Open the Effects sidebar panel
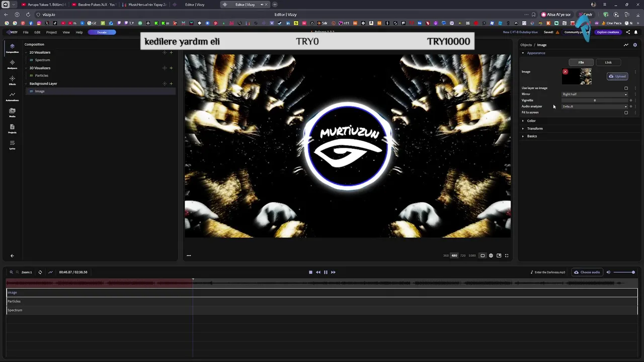The height and width of the screenshot is (362, 644). coord(12,80)
